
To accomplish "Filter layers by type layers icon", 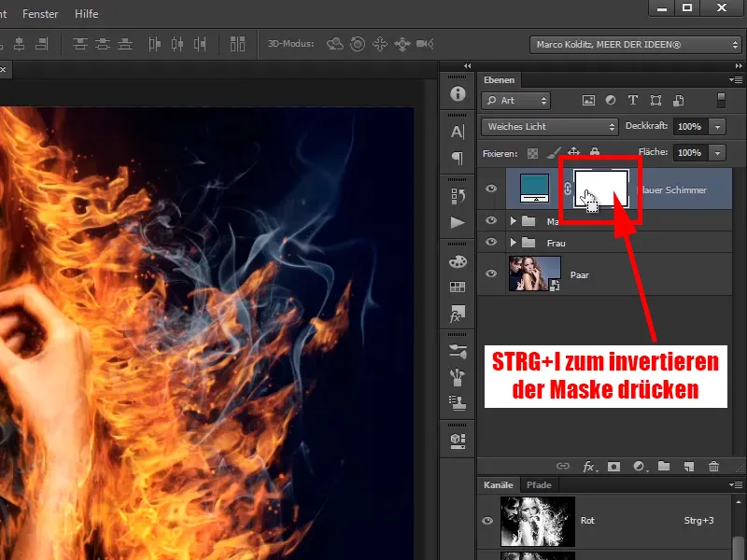I will 633,100.
